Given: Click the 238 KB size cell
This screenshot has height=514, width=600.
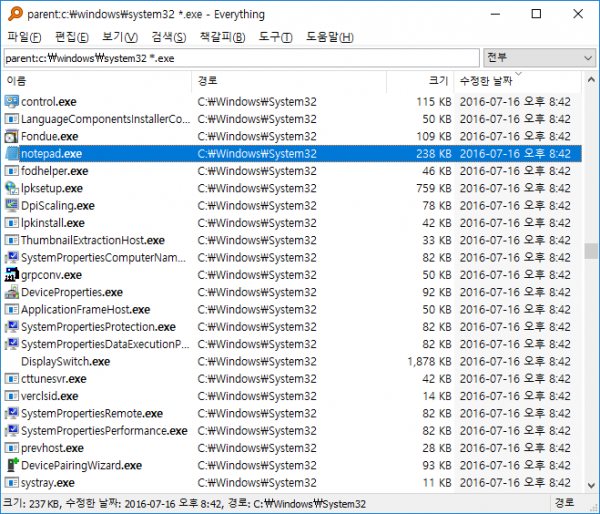Looking at the screenshot, I should (434, 154).
